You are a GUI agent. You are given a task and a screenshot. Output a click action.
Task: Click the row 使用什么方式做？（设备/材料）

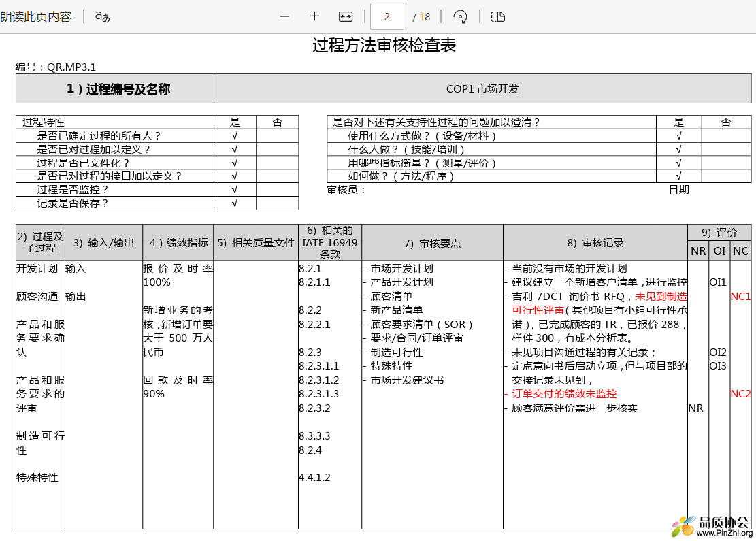tap(539, 136)
